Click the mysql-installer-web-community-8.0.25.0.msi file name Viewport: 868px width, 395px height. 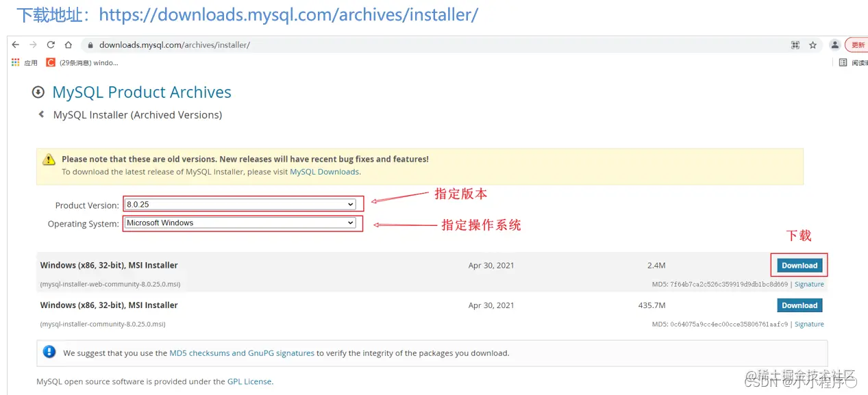pos(110,284)
